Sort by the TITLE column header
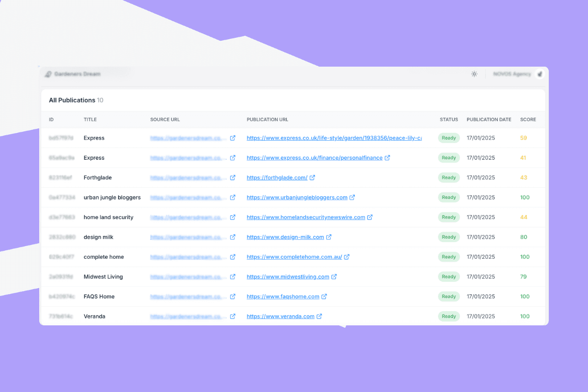This screenshot has height=392, width=588. [x=90, y=120]
